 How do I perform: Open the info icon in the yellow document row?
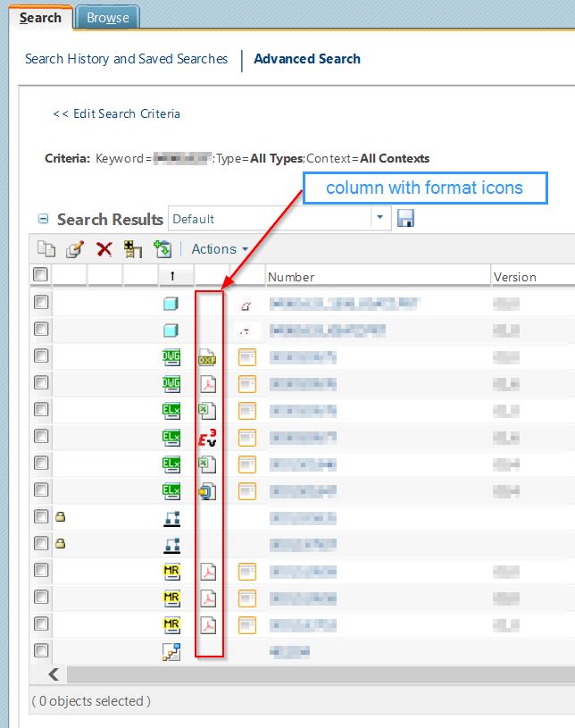coord(247,490)
